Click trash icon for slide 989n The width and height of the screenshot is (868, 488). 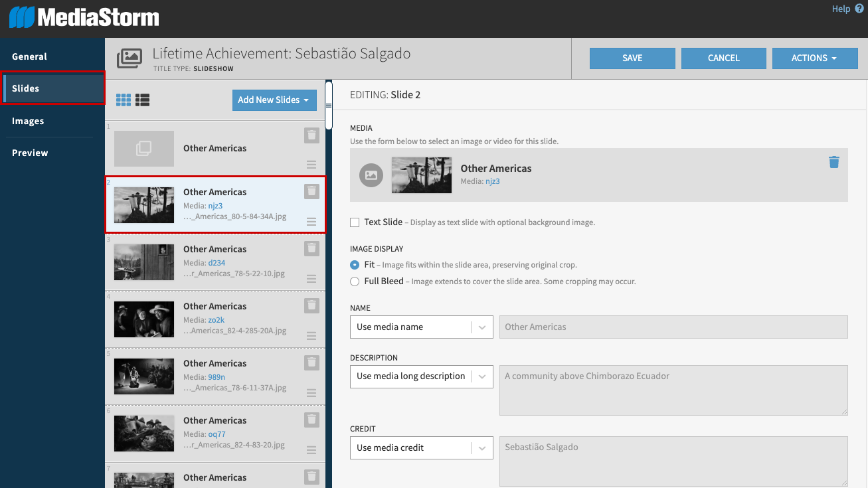coord(311,363)
